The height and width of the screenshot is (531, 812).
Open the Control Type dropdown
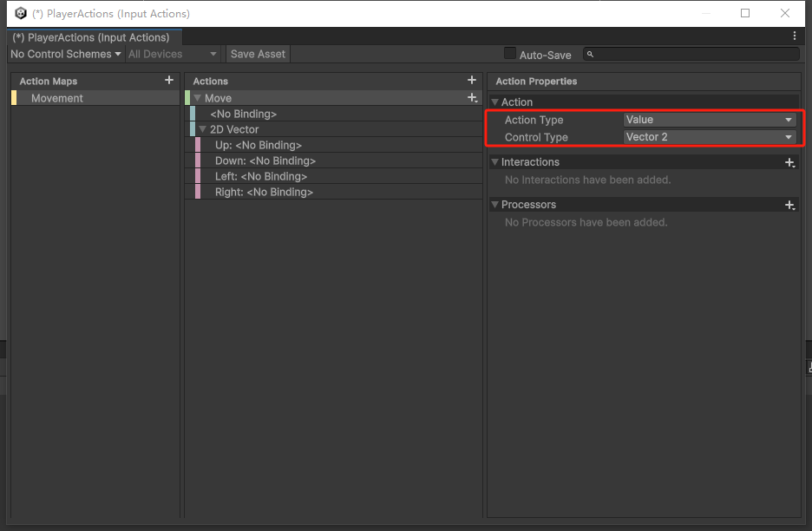(x=709, y=137)
